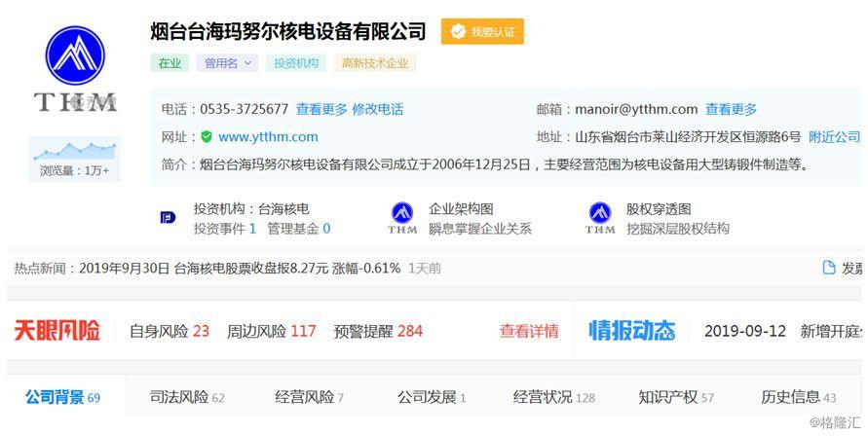Open the 台海核电 stock hot news headline
The height and width of the screenshot is (436, 868).
pos(240,269)
